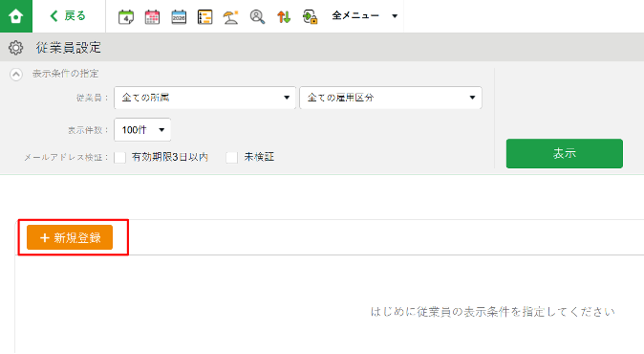Image resolution: width=644 pixels, height=354 pixels.
Task: Click the orange 新規登録 button
Action: point(70,237)
